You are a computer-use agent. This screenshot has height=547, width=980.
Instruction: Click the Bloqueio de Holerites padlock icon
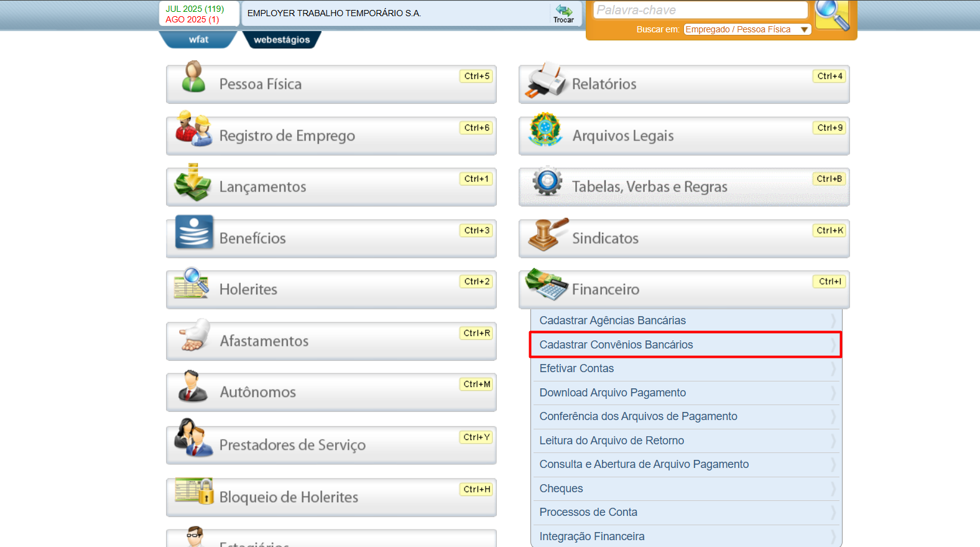[195, 491]
